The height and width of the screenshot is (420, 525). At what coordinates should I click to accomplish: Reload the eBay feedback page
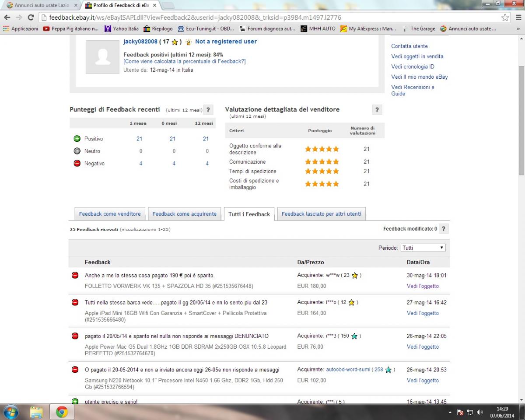pos(31,17)
